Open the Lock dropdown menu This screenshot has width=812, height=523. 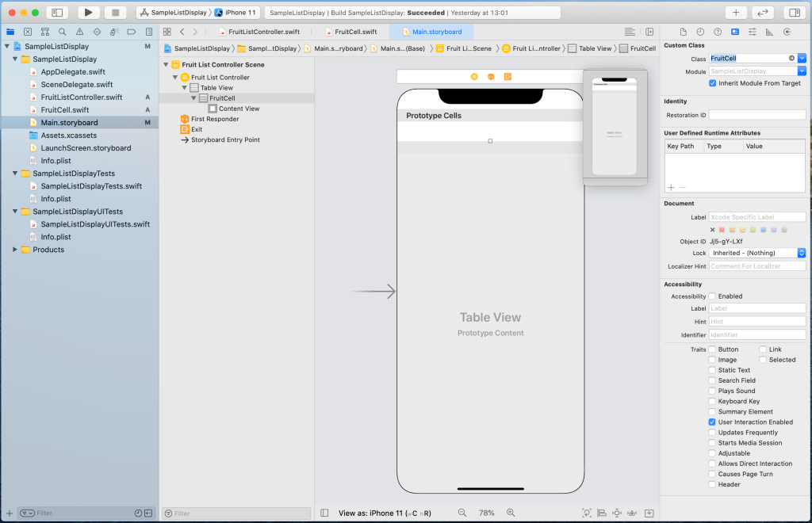(801, 253)
